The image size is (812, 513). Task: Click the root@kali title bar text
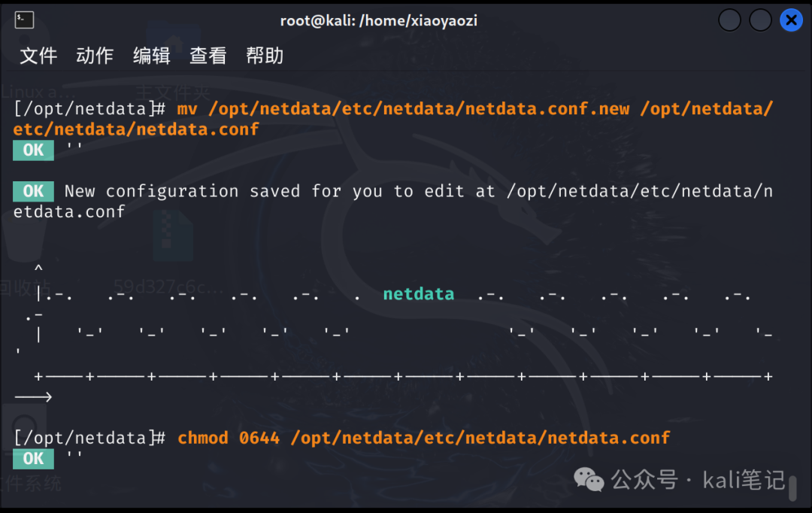tap(379, 20)
